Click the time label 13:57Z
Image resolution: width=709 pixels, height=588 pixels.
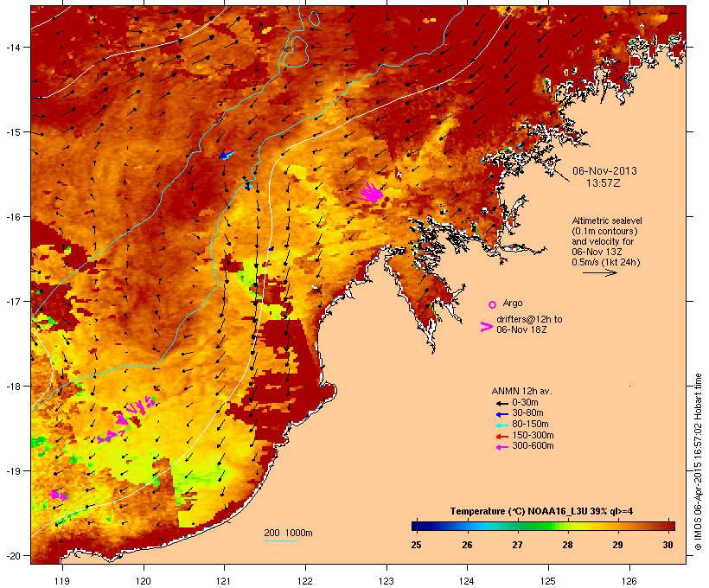[x=604, y=183]
